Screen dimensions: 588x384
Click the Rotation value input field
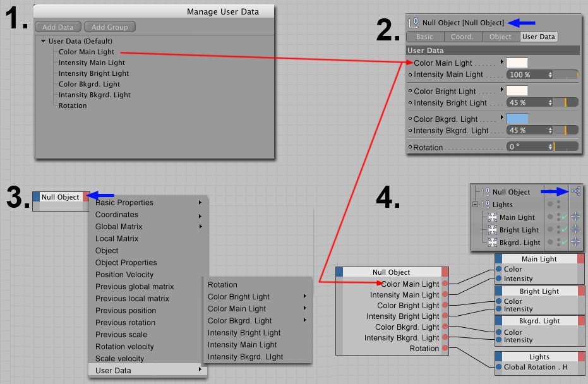tap(528, 147)
